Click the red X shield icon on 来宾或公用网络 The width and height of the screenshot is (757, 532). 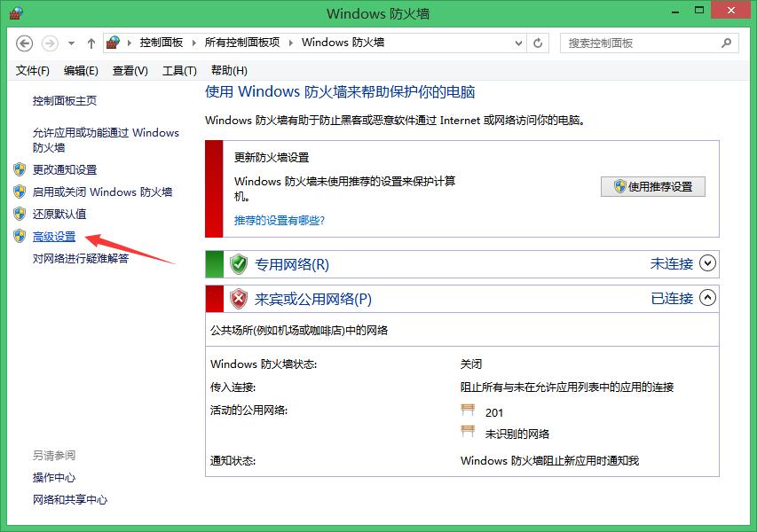(238, 299)
